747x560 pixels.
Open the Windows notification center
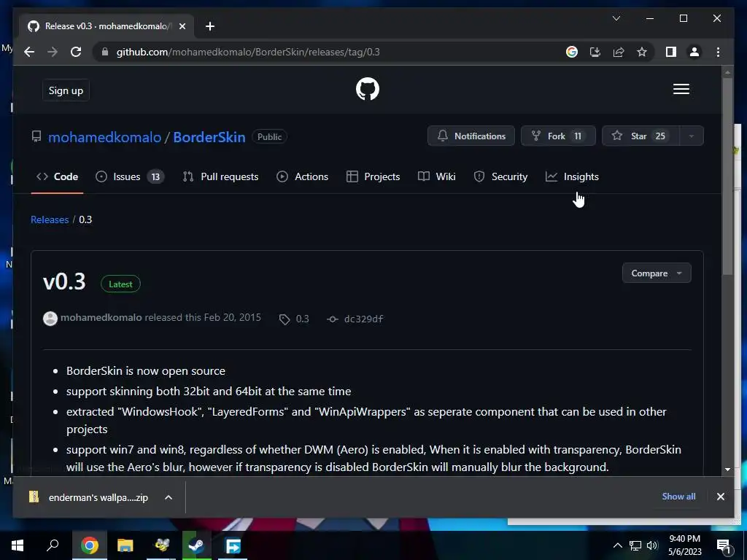[x=724, y=545]
